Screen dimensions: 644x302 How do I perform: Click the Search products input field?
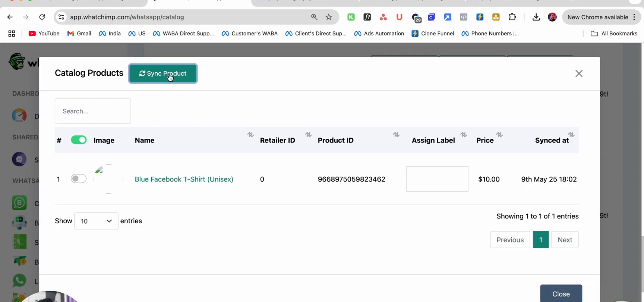(x=93, y=111)
